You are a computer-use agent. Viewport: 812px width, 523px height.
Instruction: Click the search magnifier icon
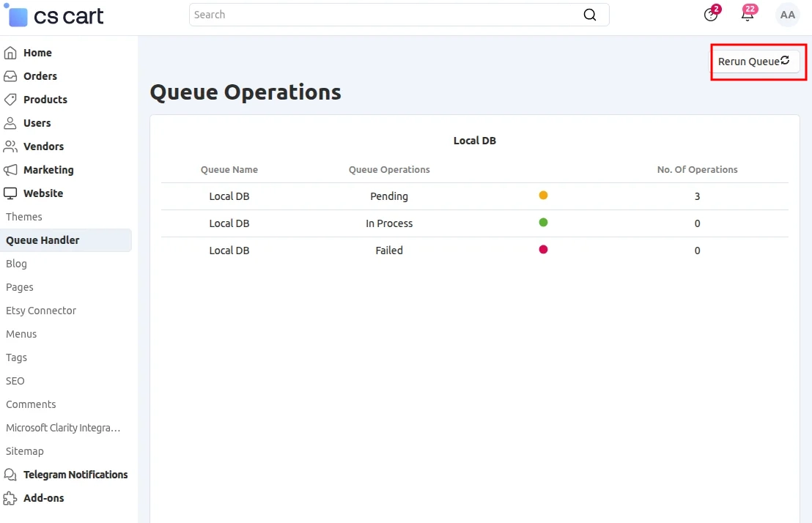pyautogui.click(x=590, y=15)
